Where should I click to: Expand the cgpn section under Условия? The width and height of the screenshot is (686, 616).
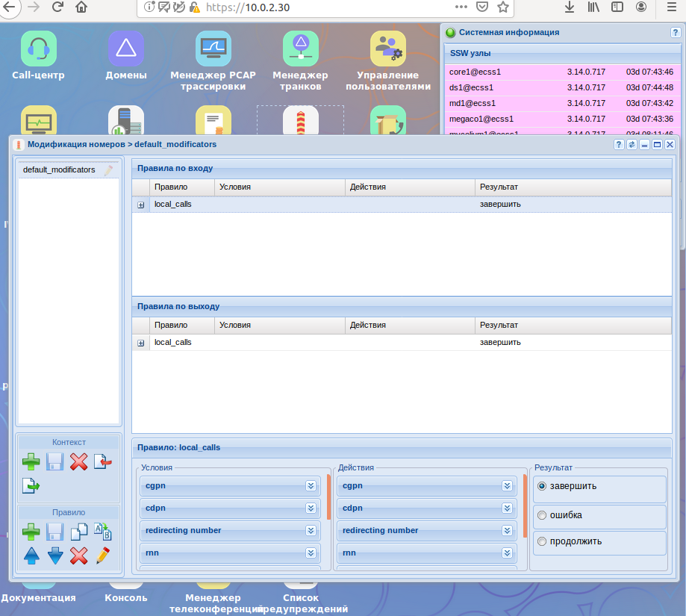click(311, 486)
